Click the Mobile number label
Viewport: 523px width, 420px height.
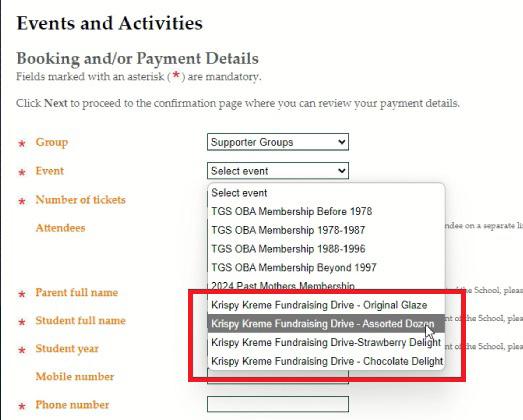[x=75, y=377]
